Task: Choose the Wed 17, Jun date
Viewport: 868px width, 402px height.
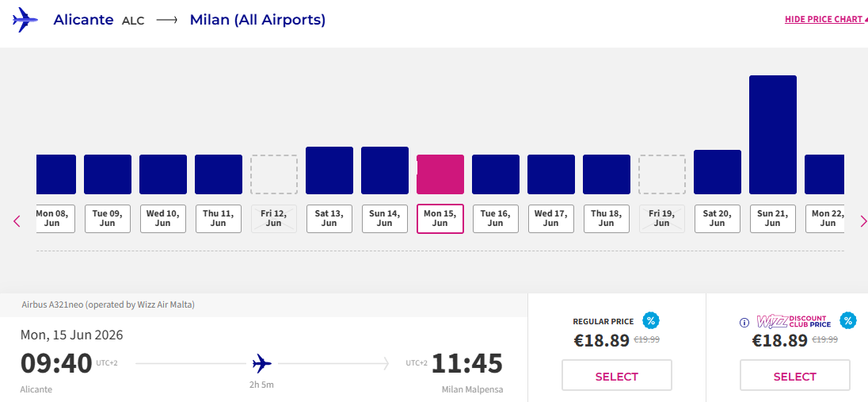Action: (550, 218)
